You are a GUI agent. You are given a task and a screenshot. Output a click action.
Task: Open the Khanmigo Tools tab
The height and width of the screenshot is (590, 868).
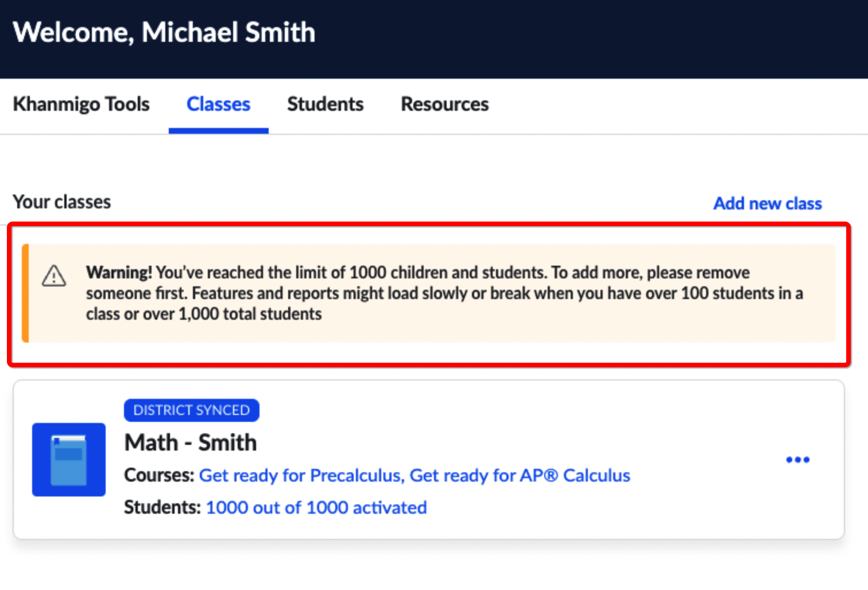tap(81, 104)
